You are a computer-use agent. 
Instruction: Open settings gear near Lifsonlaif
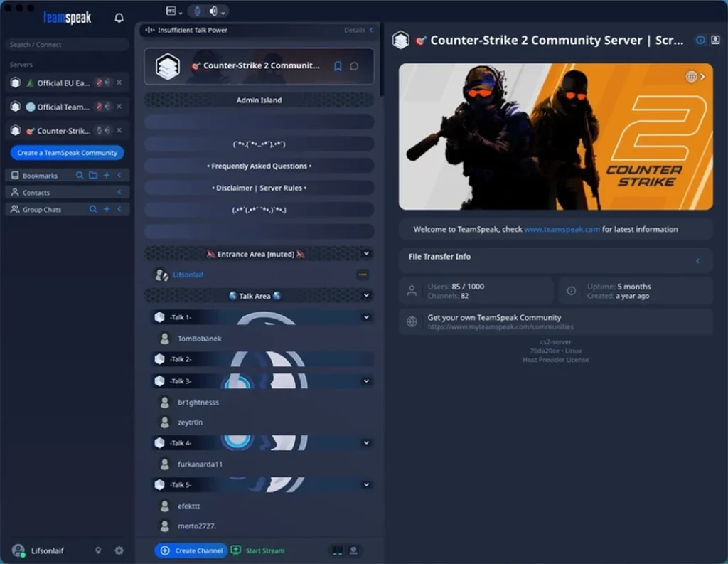coord(119,550)
